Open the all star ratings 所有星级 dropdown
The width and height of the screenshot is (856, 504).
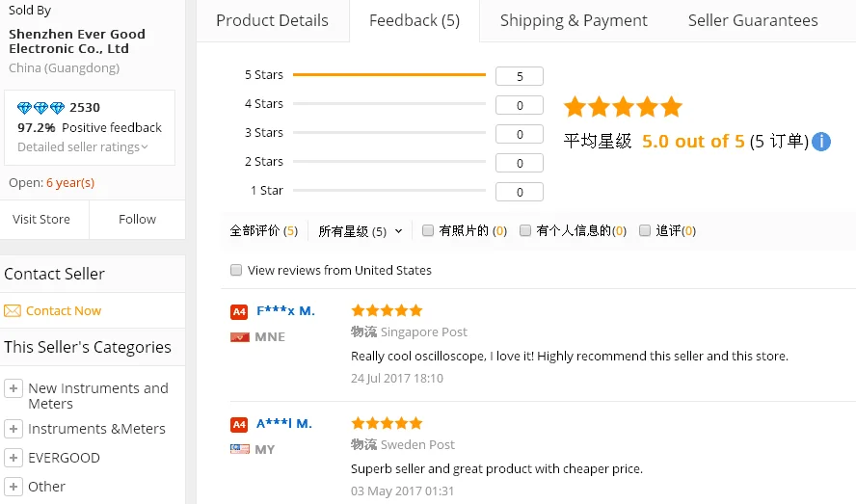pos(361,231)
